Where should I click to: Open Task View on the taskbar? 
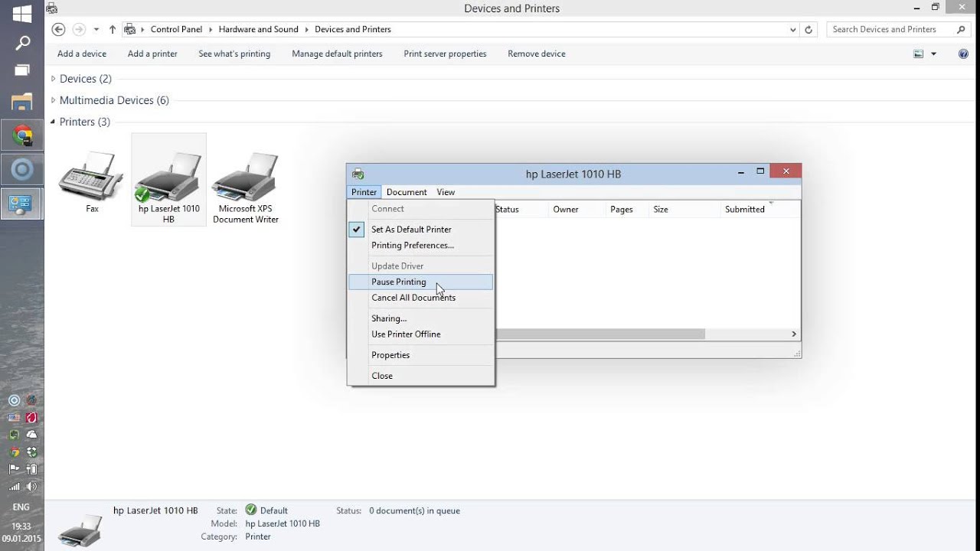[x=22, y=70]
